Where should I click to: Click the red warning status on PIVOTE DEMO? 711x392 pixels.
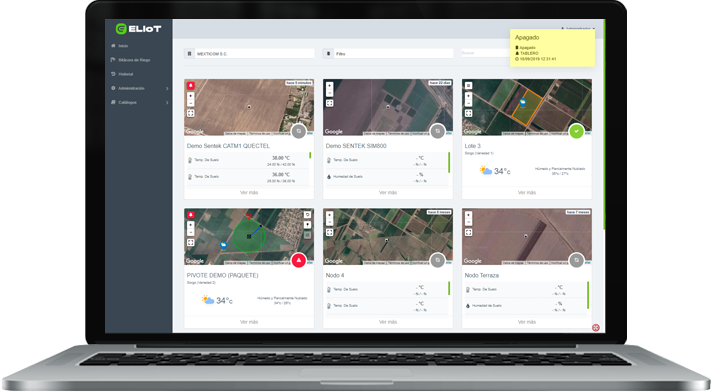tap(298, 260)
